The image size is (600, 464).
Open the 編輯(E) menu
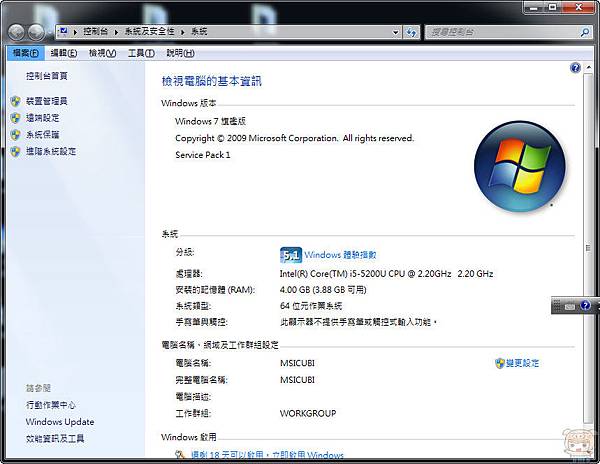coord(64,53)
